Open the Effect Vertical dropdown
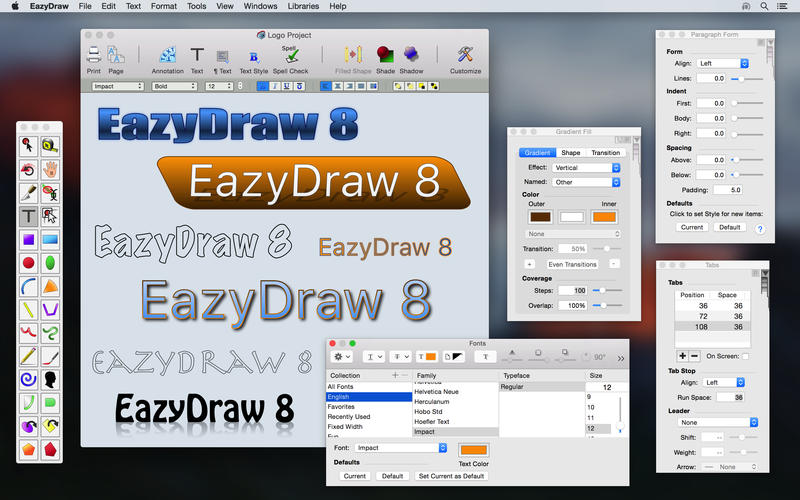 tap(586, 167)
